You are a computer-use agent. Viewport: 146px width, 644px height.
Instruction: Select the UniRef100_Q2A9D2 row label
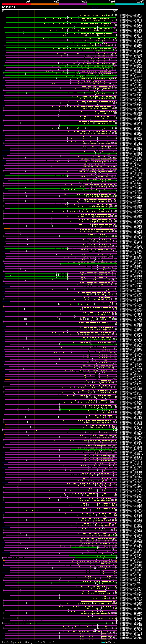[131, 95]
